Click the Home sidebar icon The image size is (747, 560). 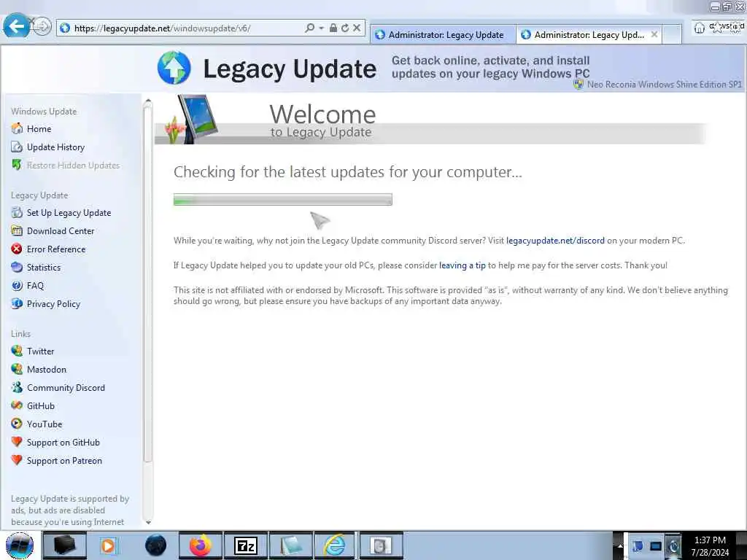[17, 128]
